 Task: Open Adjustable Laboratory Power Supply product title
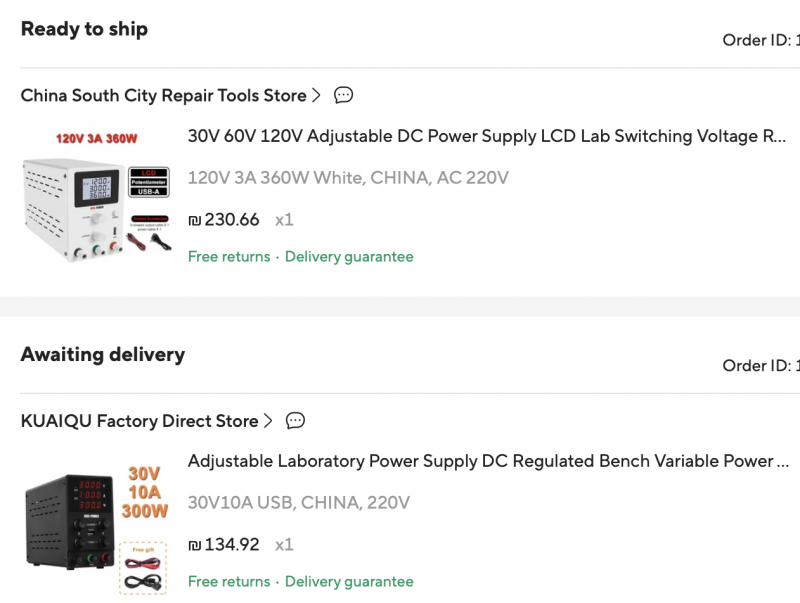480,461
